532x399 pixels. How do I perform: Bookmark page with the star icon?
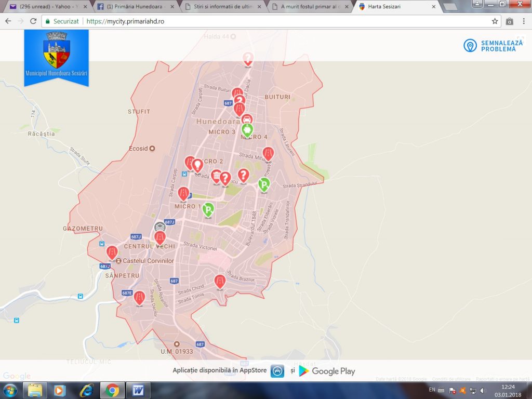click(495, 21)
